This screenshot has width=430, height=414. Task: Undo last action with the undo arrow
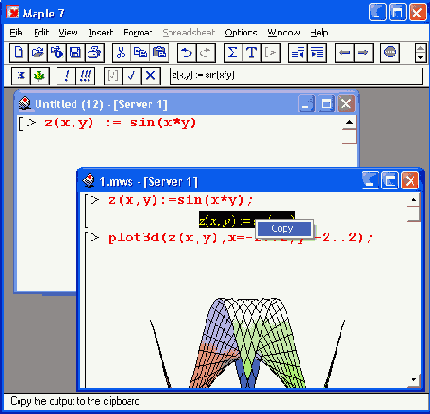(x=186, y=53)
